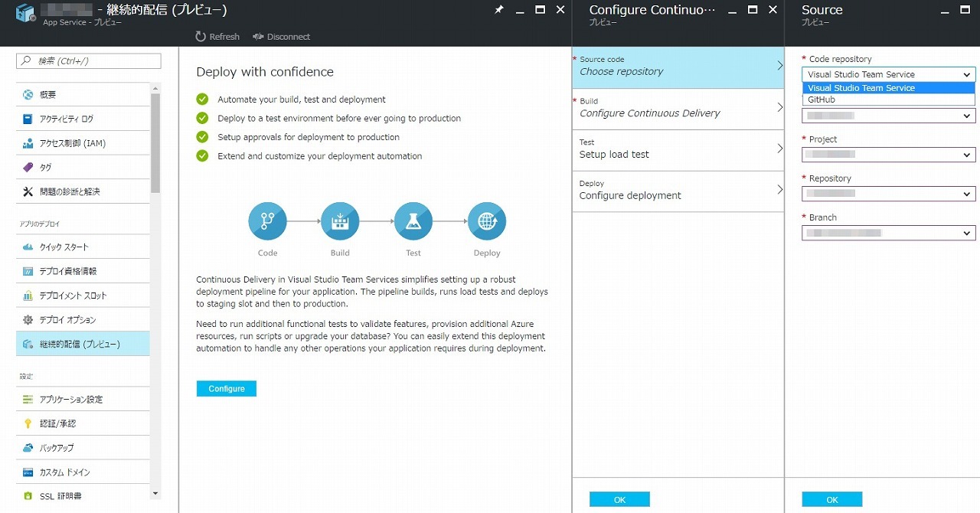
Task: Click the バックアップ cloud icon
Action: [28, 448]
